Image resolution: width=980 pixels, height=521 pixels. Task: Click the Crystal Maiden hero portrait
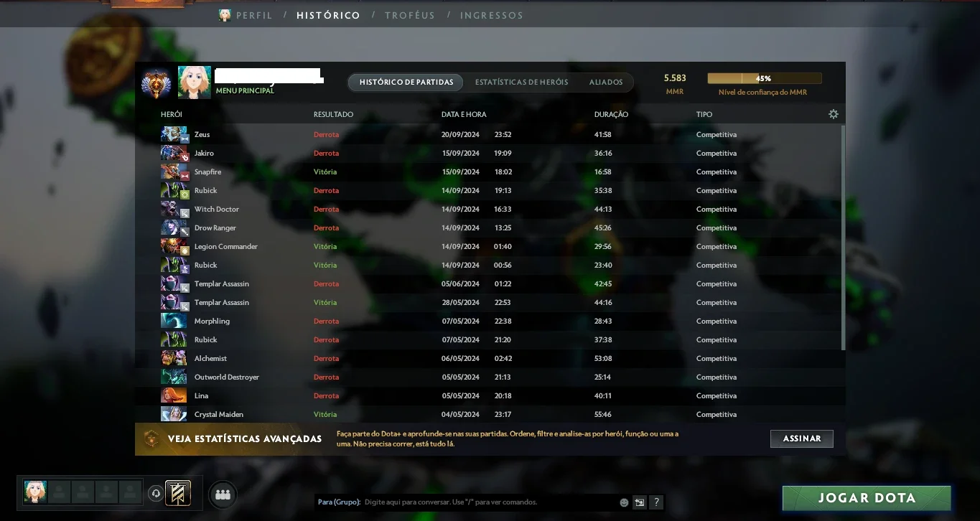pyautogui.click(x=174, y=414)
